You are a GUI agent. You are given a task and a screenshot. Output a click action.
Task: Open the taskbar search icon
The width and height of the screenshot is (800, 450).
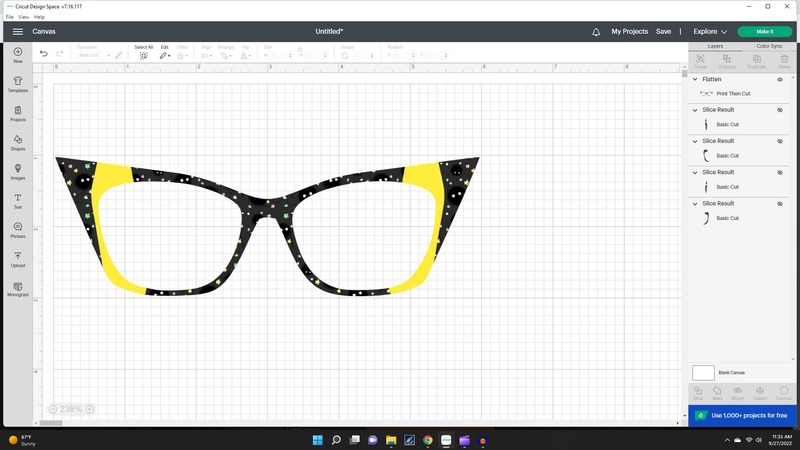[x=336, y=440]
